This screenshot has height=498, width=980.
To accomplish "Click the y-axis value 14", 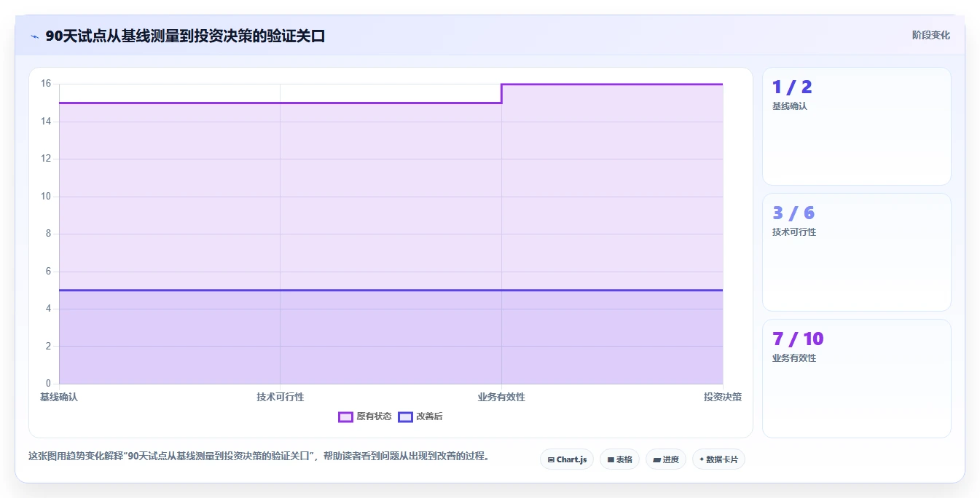I will click(x=46, y=122).
